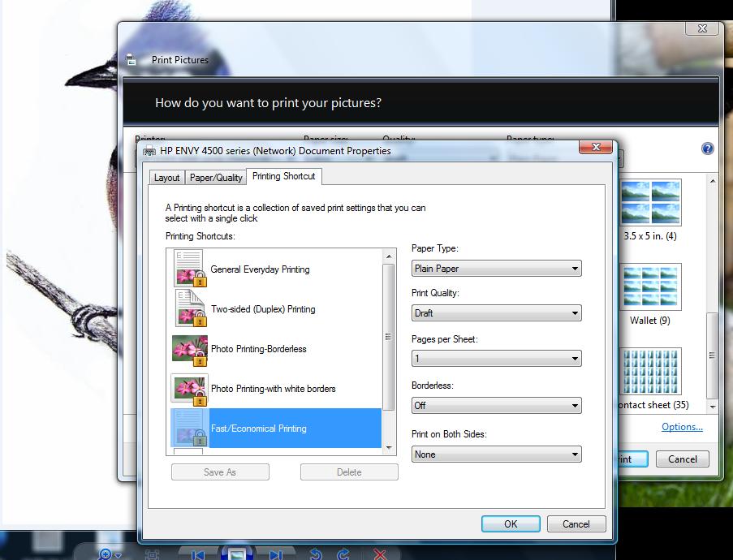Click the shortcuts list scrollbar thumb
733x560 pixels.
click(x=389, y=337)
